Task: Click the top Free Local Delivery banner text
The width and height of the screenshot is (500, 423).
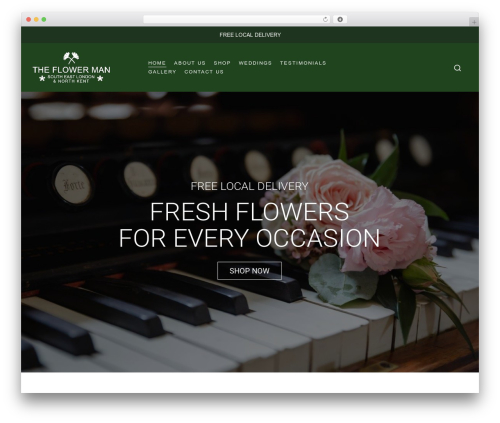Action: click(x=250, y=35)
